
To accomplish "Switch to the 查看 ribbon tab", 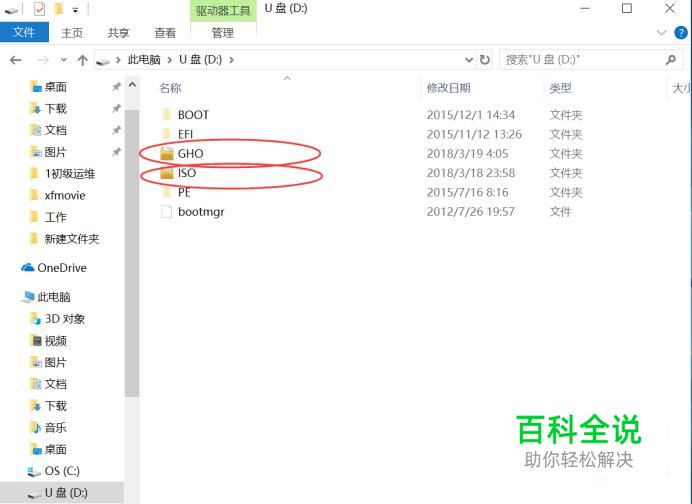I will pos(165,33).
